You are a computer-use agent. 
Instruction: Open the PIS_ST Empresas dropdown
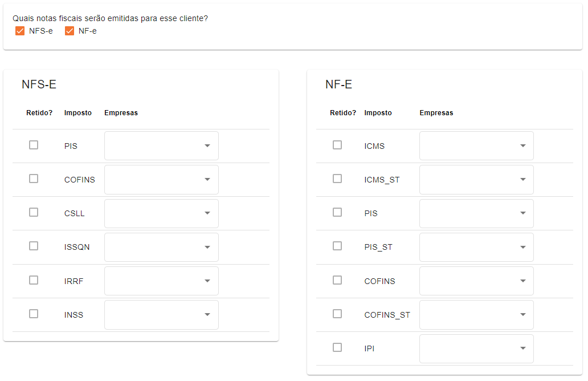[x=476, y=247]
